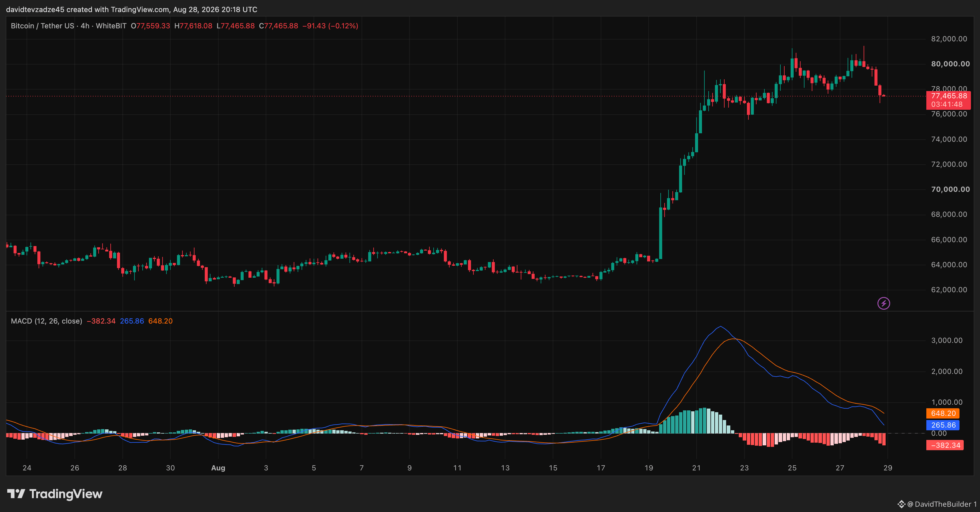Viewport: 980px width, 512px height.
Task: Click date label 23 on the time axis
Action: pyautogui.click(x=744, y=468)
